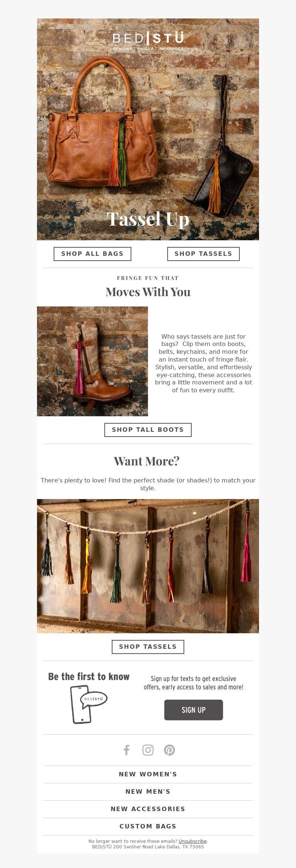Open the New Women's menu link
The height and width of the screenshot is (868, 296).
[148, 774]
